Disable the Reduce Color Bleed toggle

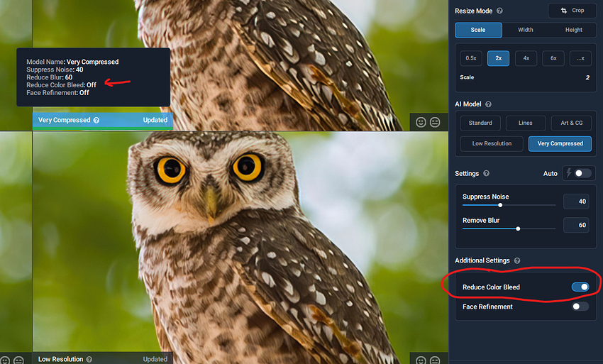coord(580,287)
